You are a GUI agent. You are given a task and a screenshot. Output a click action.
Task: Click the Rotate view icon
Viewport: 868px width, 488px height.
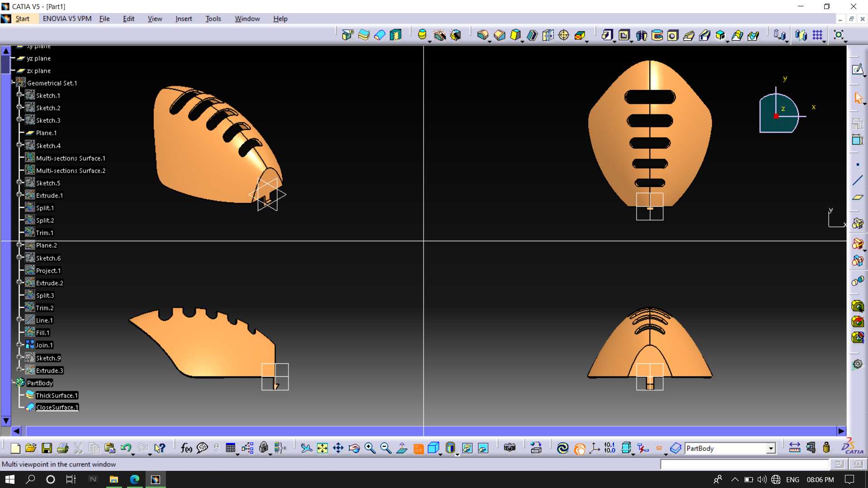tap(354, 448)
